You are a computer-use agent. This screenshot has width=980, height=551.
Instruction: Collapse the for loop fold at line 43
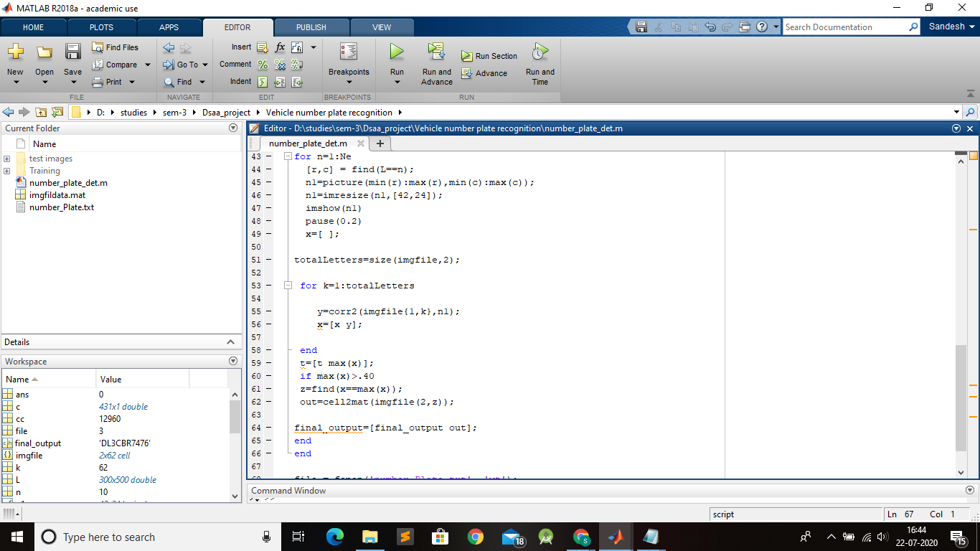click(288, 156)
